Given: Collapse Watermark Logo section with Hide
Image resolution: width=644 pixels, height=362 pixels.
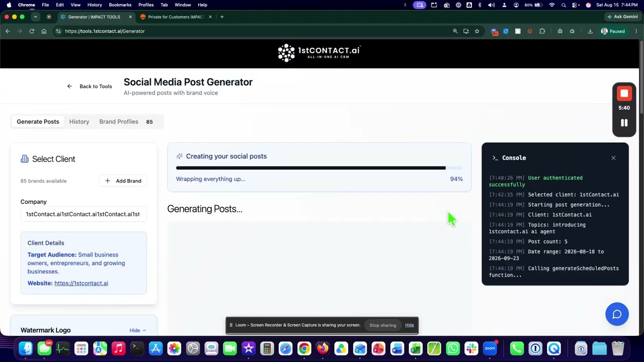Looking at the screenshot, I should pos(137,330).
